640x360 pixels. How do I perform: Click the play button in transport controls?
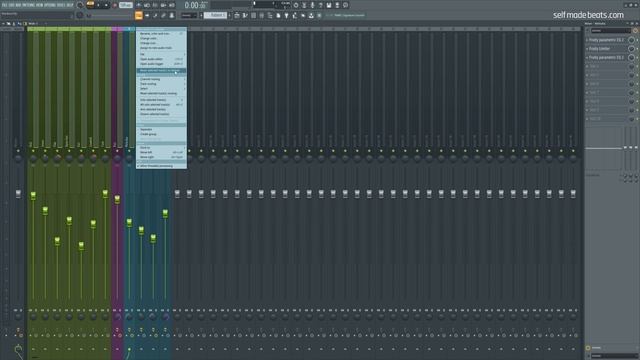coord(98,5)
